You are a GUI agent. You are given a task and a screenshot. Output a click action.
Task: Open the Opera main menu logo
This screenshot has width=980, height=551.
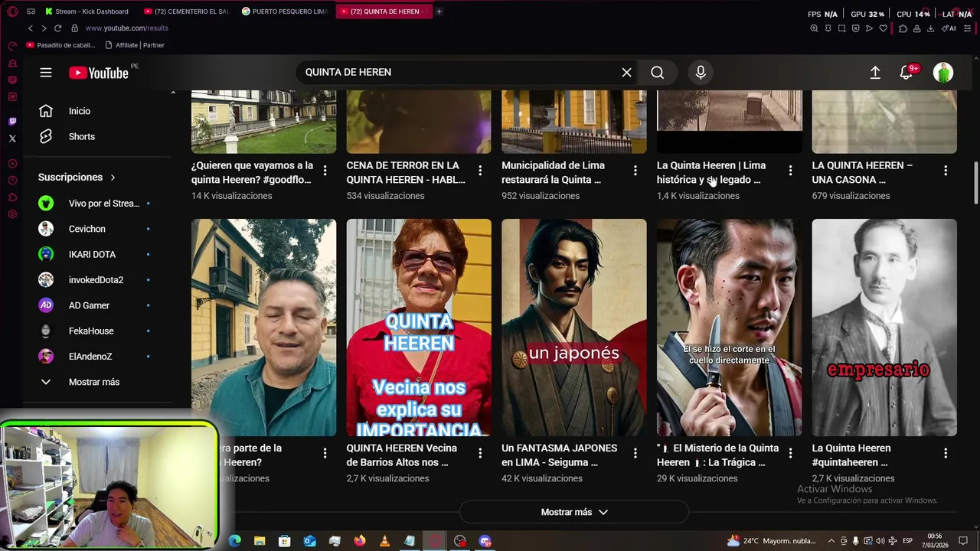click(12, 11)
